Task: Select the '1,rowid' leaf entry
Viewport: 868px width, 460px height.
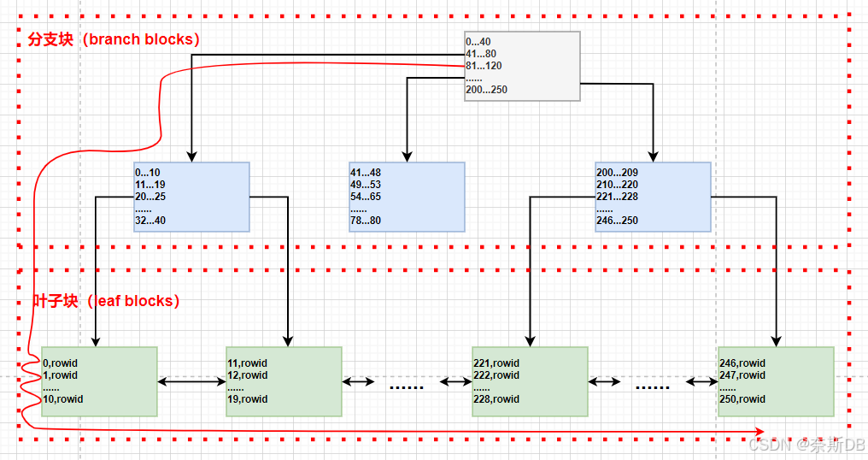Action: coord(61,375)
